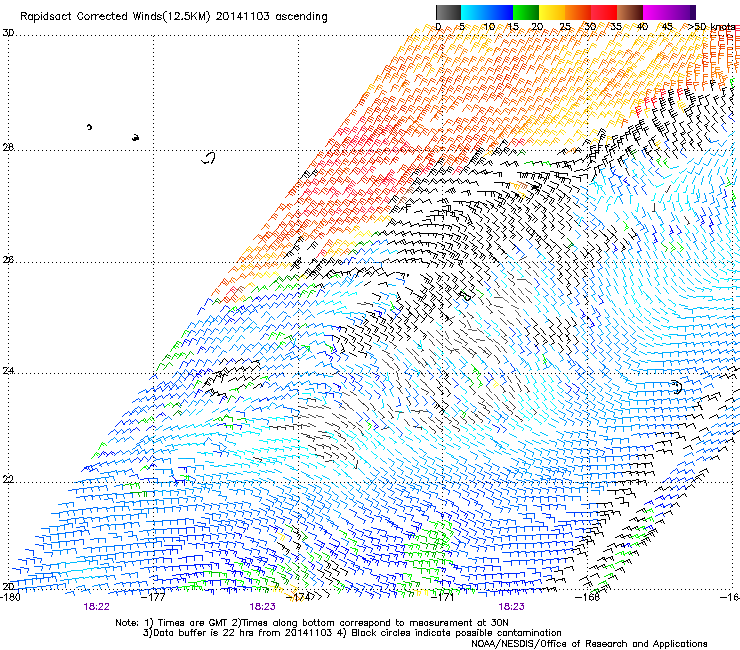The height and width of the screenshot is (650, 740).
Task: Pick the magenta 40-45 knots legend segment
Action: pos(656,12)
